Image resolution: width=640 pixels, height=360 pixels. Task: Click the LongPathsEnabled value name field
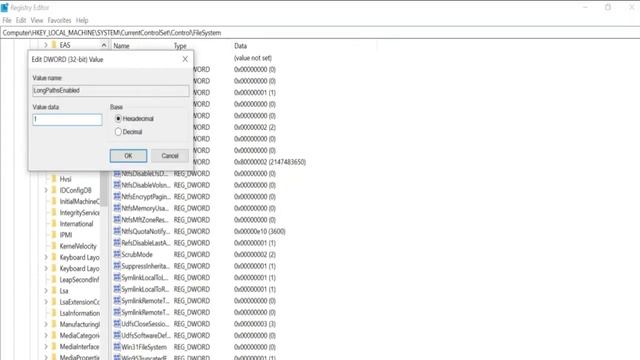pos(111,91)
